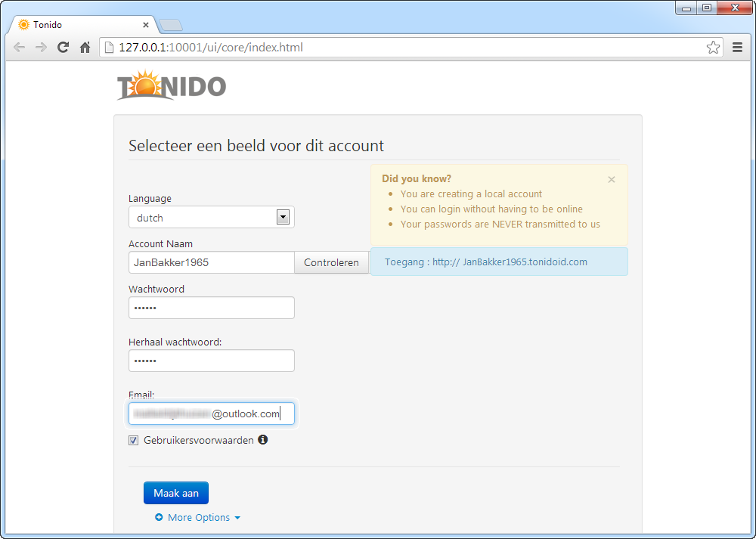Click the plus icon beside More Options

(x=159, y=517)
